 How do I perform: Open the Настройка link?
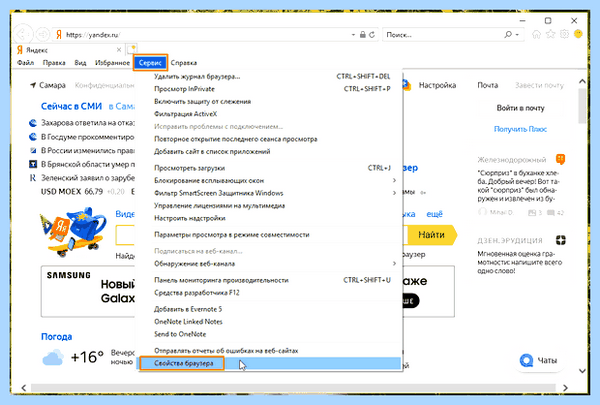(x=437, y=85)
